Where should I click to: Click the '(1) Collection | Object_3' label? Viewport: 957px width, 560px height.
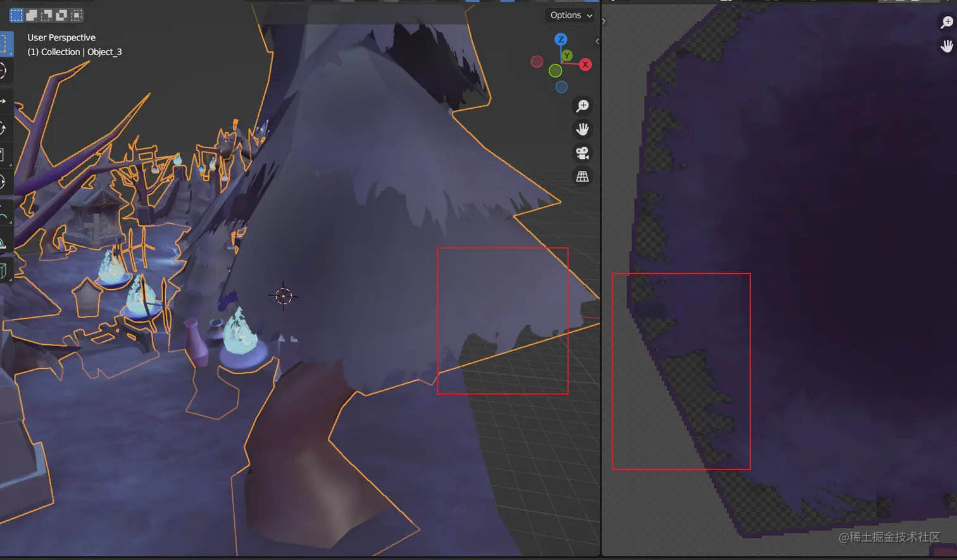75,52
